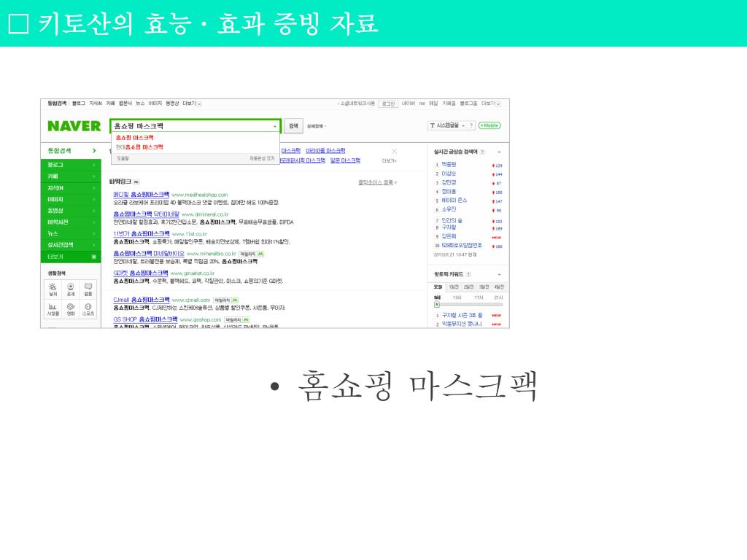The width and height of the screenshot is (747, 560).
Task: Select 이미지 in the green sidebar
Action: [x=71, y=200]
